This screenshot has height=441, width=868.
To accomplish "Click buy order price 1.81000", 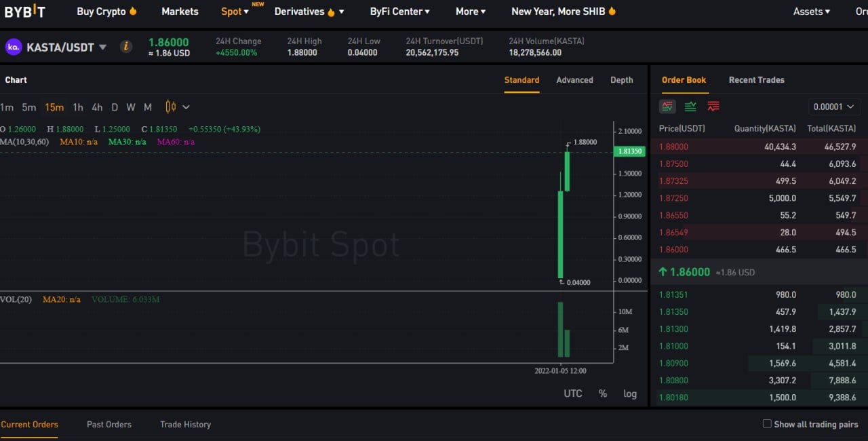I will click(673, 346).
